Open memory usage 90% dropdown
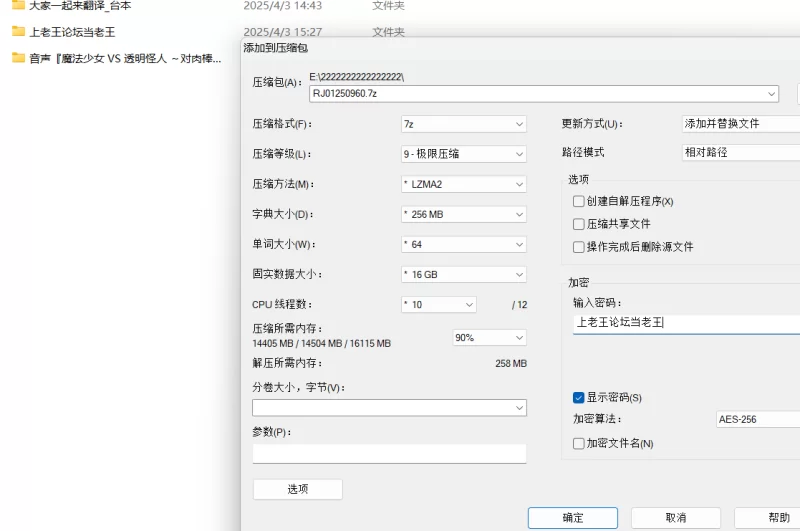Screen dimensions: 800x531 [x=490, y=338]
